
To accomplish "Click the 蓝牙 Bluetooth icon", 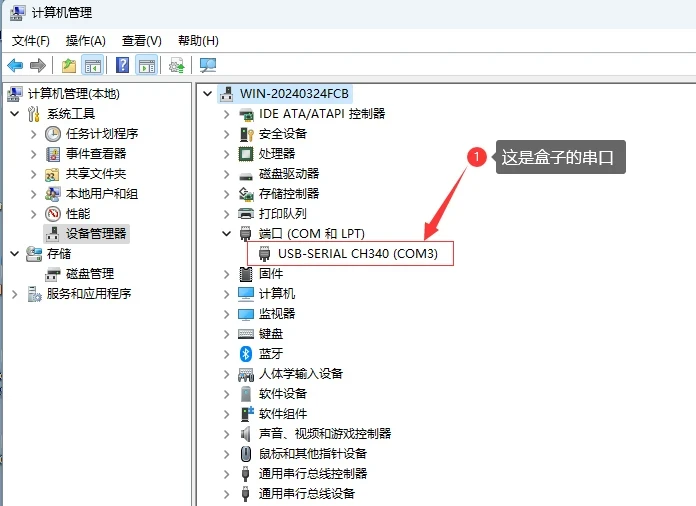I will tap(246, 354).
